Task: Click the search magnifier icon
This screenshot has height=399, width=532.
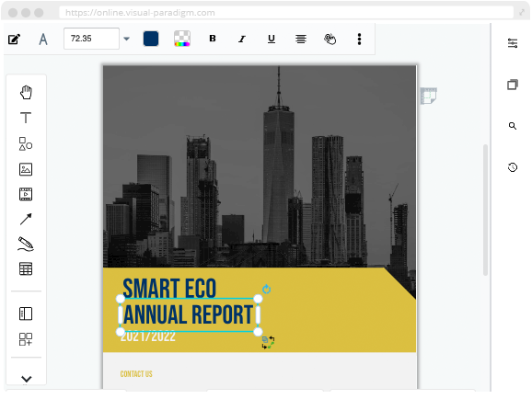Action: point(513,126)
